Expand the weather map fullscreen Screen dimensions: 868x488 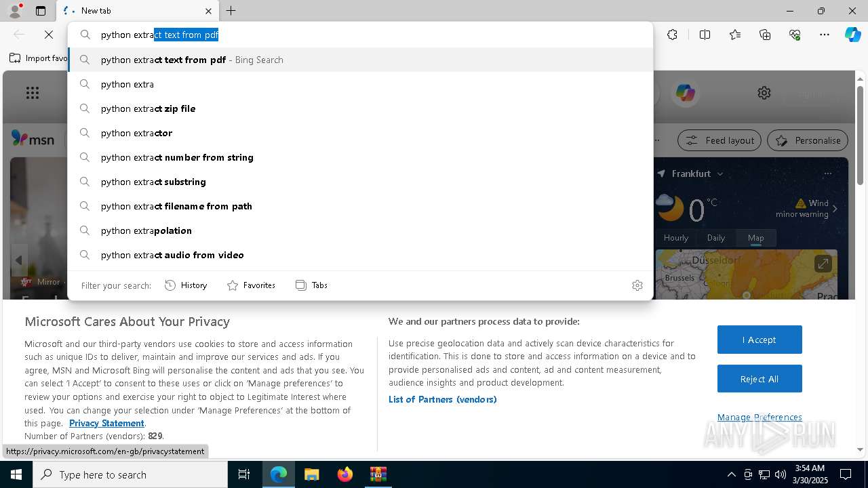[823, 264]
